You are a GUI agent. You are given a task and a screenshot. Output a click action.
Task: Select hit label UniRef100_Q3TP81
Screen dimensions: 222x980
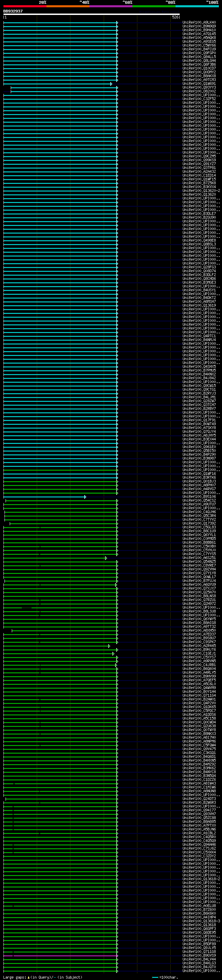pos(199,168)
